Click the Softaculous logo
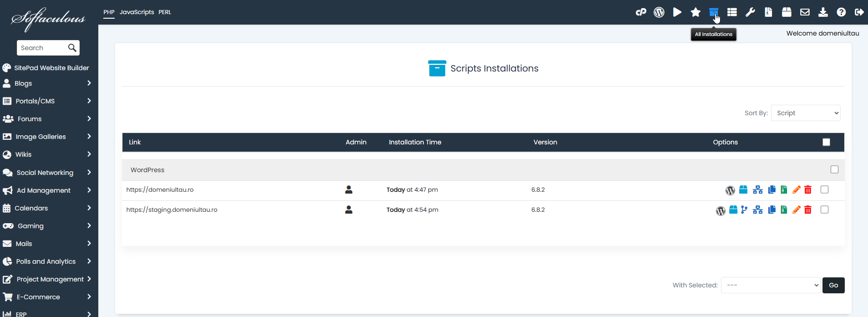868x317 pixels. [x=48, y=19]
